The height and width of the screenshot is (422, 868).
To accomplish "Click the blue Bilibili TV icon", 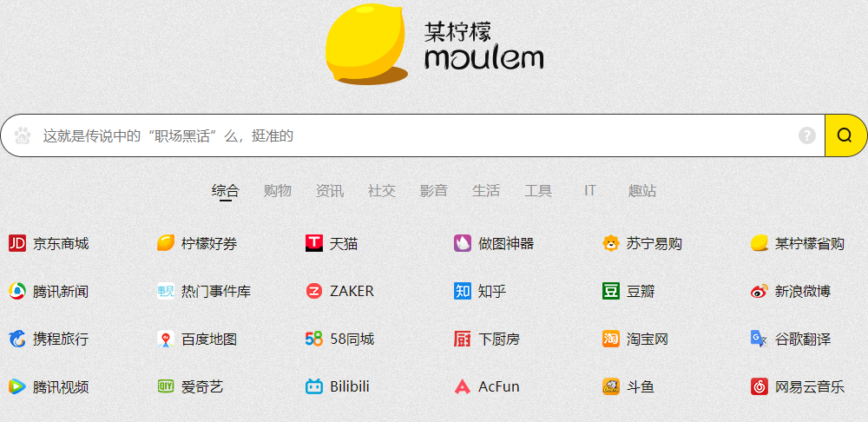I will tap(314, 386).
